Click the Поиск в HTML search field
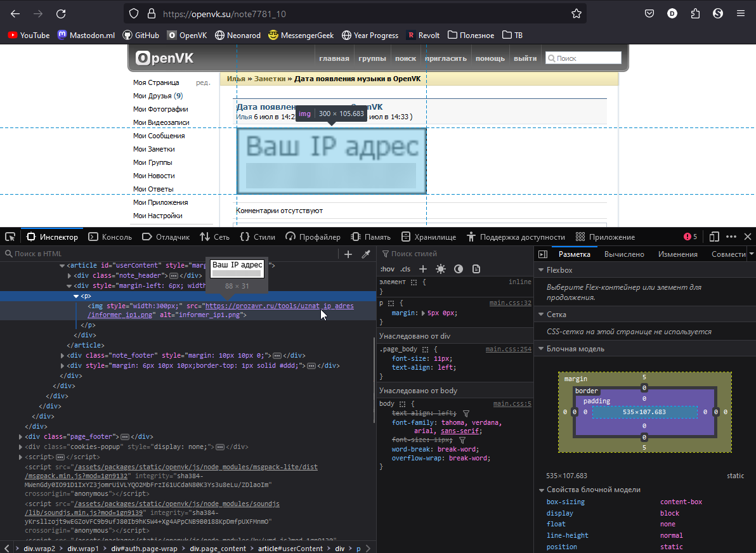Image resolution: width=756 pixels, height=553 pixels. 38,252
